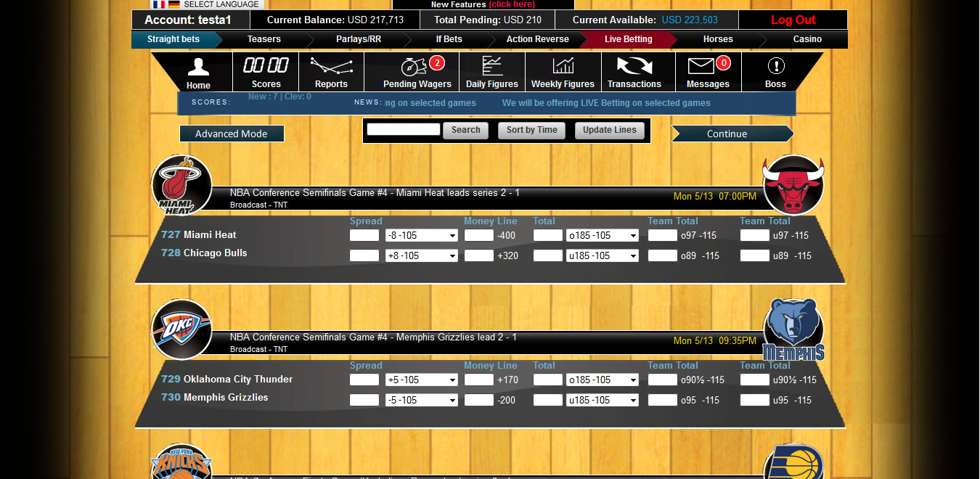Click the Home icon in navigation bar
Screen dimensions: 980x479
pyautogui.click(x=198, y=67)
